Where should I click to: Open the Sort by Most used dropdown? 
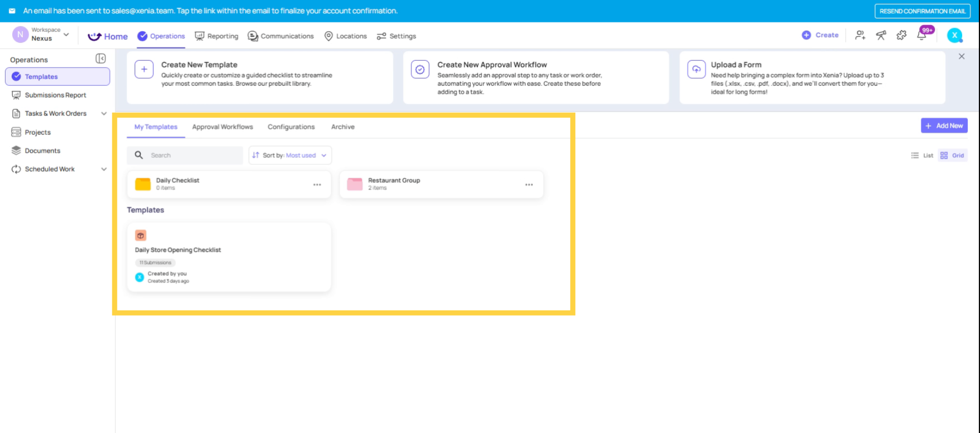[290, 155]
